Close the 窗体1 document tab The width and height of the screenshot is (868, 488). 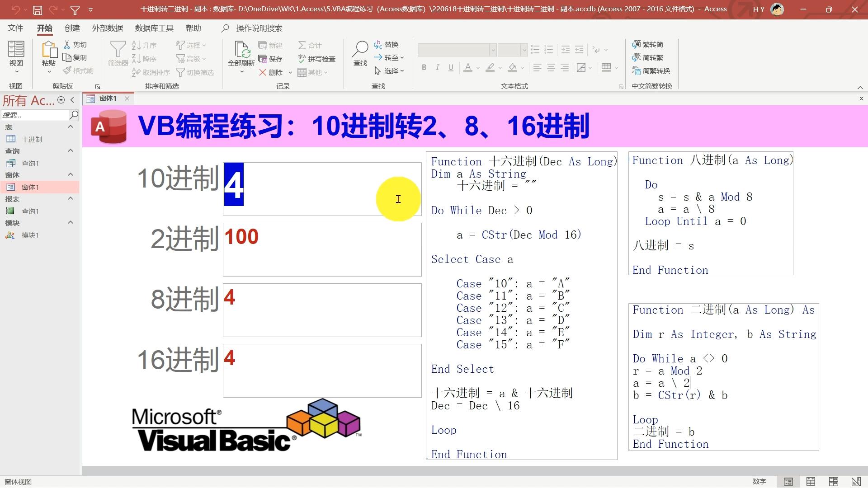pos(127,99)
